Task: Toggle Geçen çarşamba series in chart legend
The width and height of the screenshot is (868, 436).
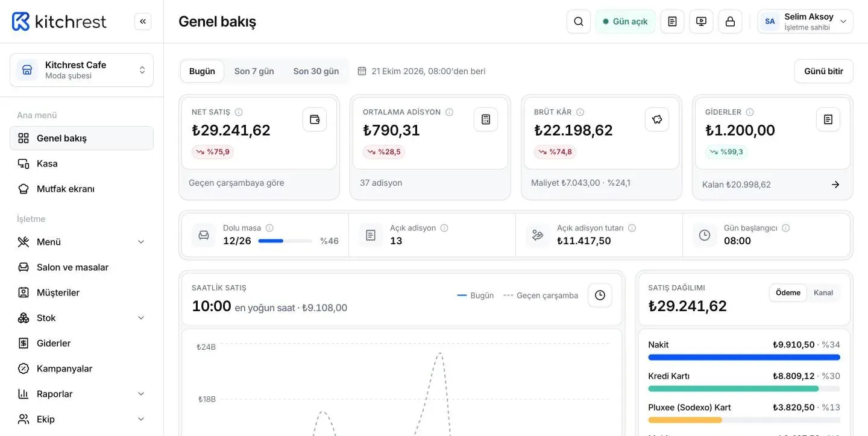Action: pyautogui.click(x=541, y=295)
